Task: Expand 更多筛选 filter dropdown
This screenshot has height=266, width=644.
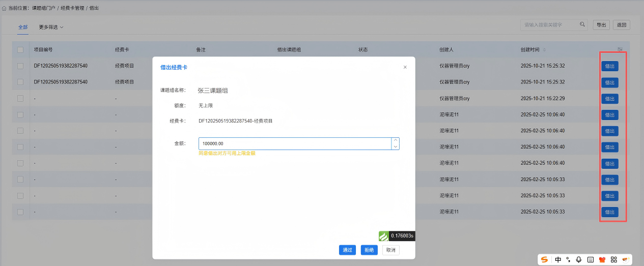Action: coord(51,27)
